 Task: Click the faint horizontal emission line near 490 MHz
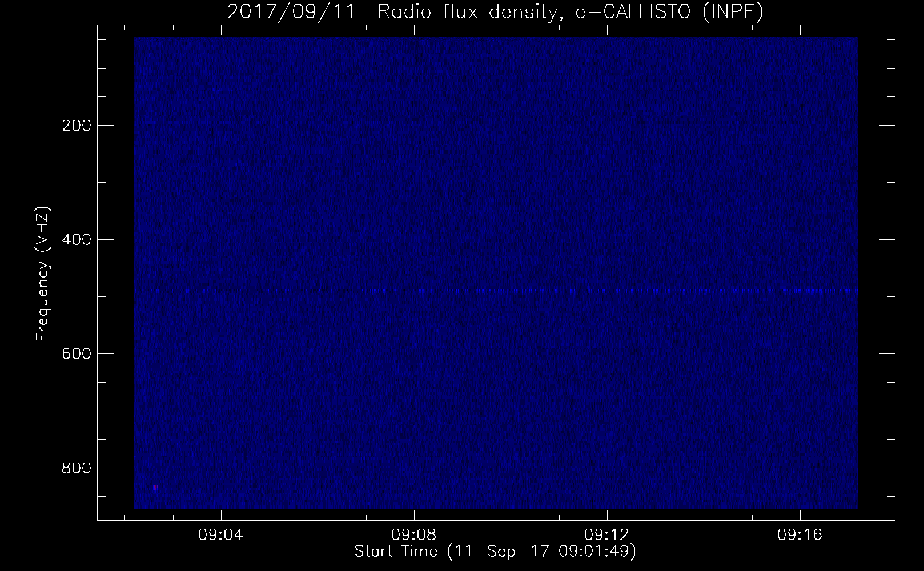[505, 291]
